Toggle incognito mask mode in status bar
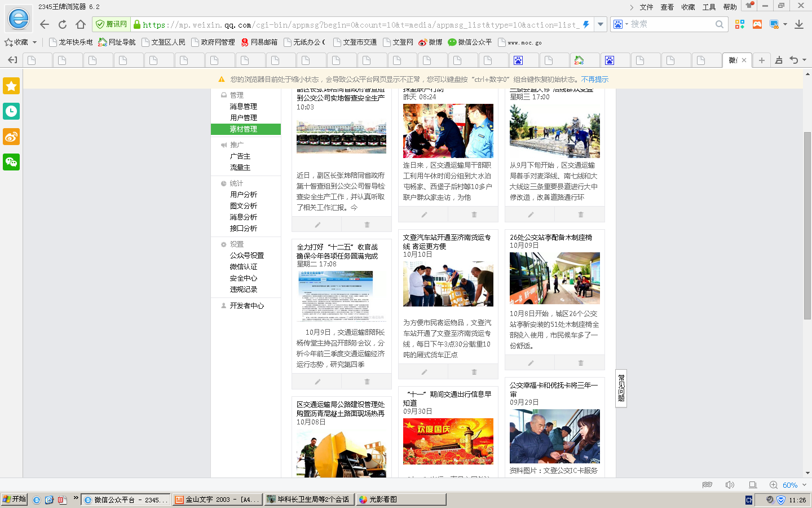The height and width of the screenshot is (508, 812). point(707,485)
